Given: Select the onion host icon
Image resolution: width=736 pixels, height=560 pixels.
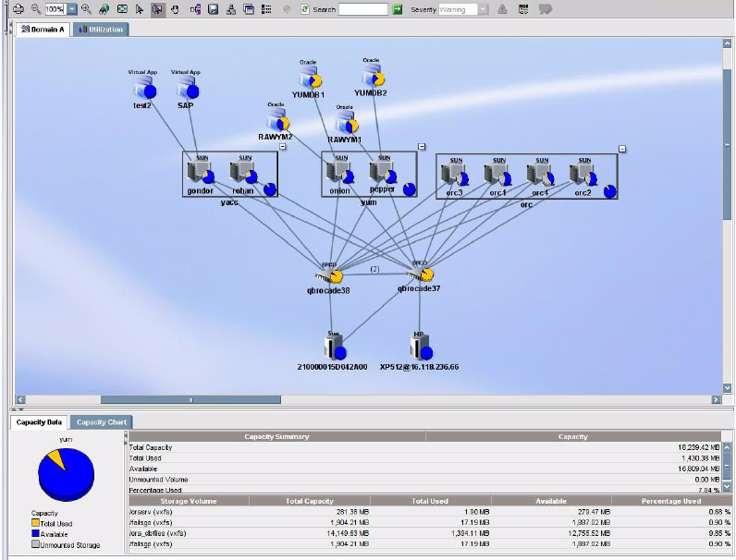Looking at the screenshot, I should [340, 173].
